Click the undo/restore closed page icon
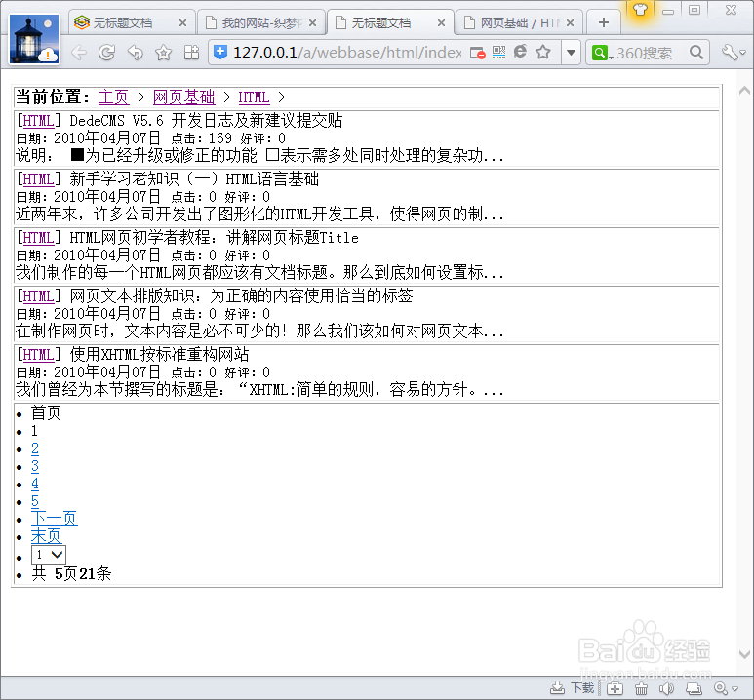Viewport: 754px width, 700px height. coord(136,53)
